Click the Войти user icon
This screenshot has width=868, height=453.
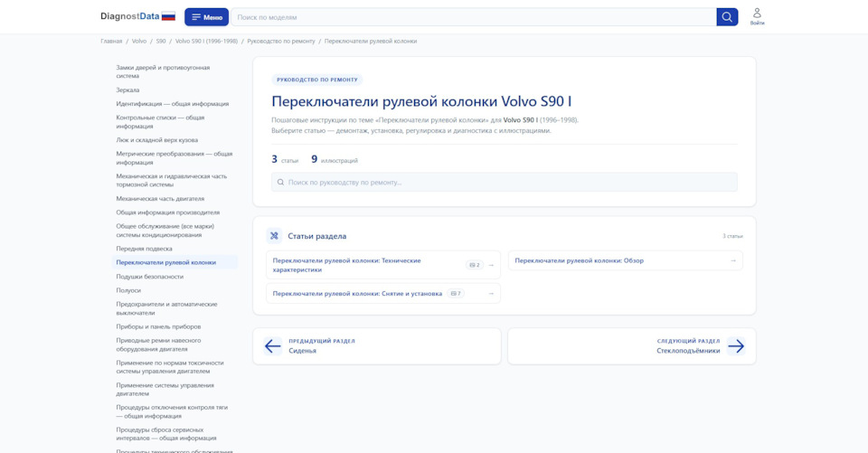[757, 16]
